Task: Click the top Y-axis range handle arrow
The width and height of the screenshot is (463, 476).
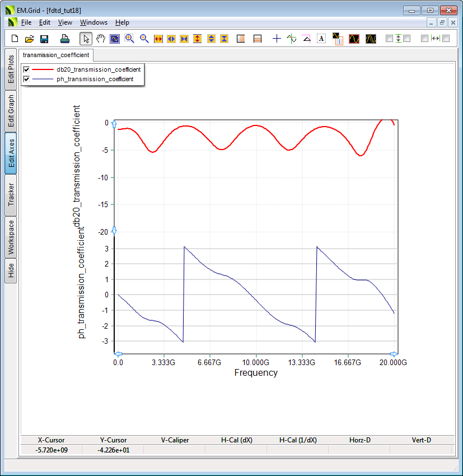Action: 114,123
